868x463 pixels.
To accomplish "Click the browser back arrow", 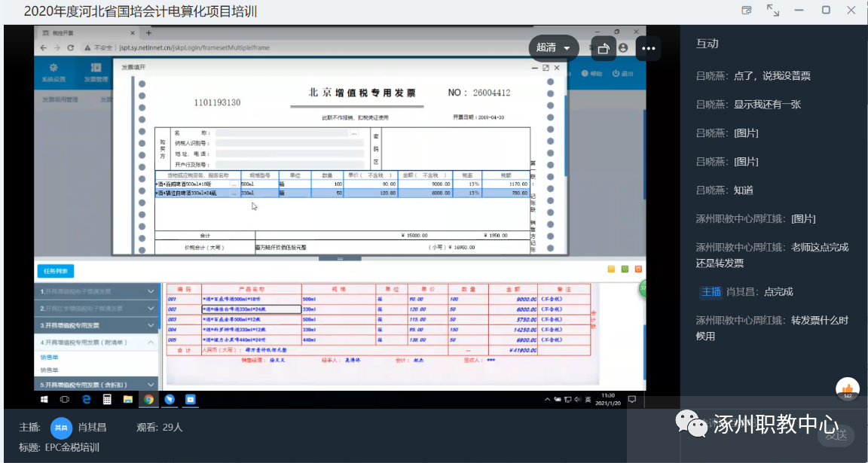I will [x=44, y=47].
